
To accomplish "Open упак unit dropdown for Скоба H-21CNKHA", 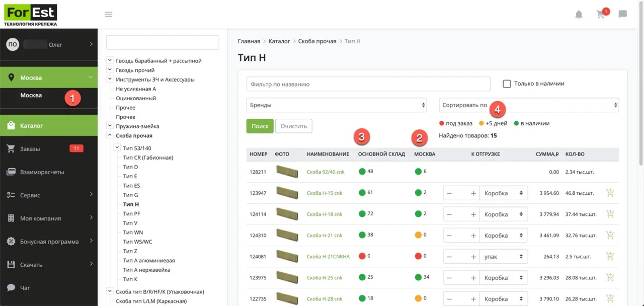I will [x=503, y=257].
